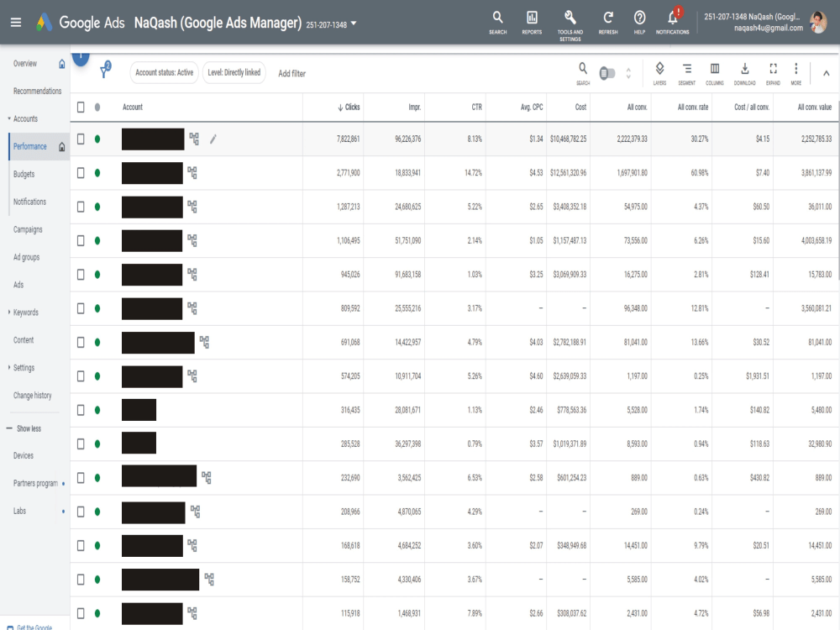Viewport: 840px width, 630px height.
Task: Sort by CTR column header
Action: point(477,108)
